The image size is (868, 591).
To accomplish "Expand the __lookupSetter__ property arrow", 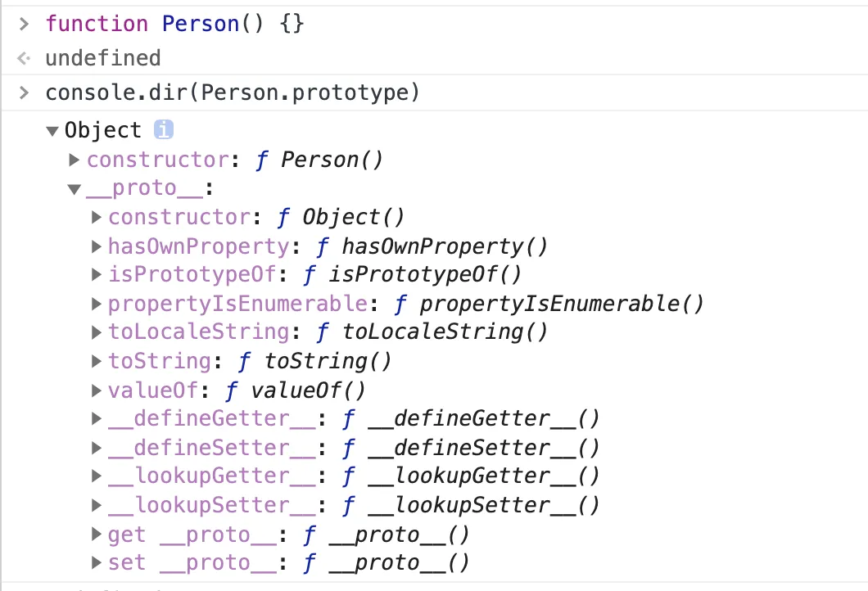I will pyautogui.click(x=97, y=505).
